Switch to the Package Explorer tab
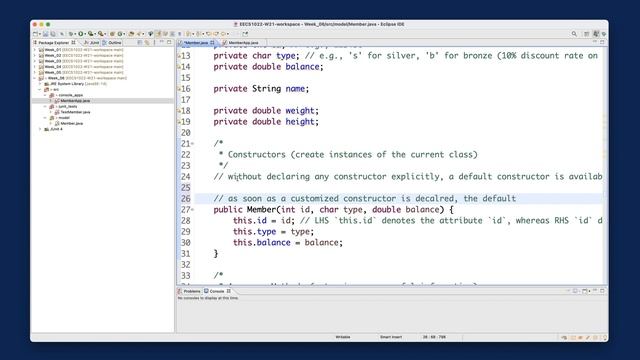Viewport: 640px width, 360px height. pyautogui.click(x=53, y=42)
